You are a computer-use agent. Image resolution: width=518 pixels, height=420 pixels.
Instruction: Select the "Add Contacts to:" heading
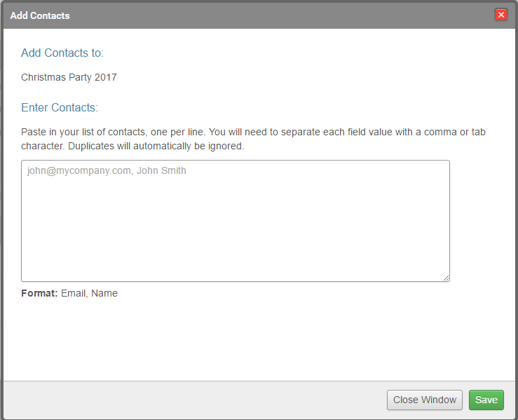tap(62, 53)
